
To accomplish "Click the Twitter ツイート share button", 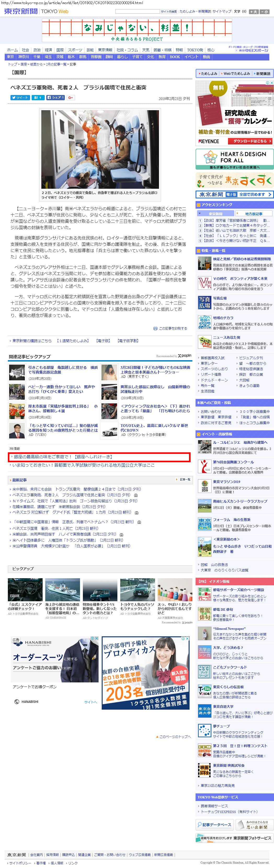I will 20,98.
